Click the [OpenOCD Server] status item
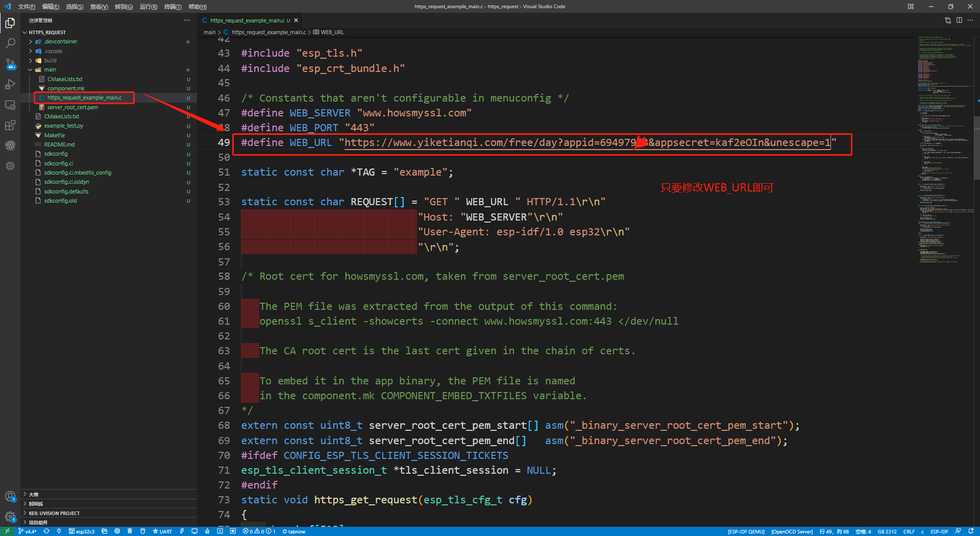980x536 pixels. coord(792,531)
